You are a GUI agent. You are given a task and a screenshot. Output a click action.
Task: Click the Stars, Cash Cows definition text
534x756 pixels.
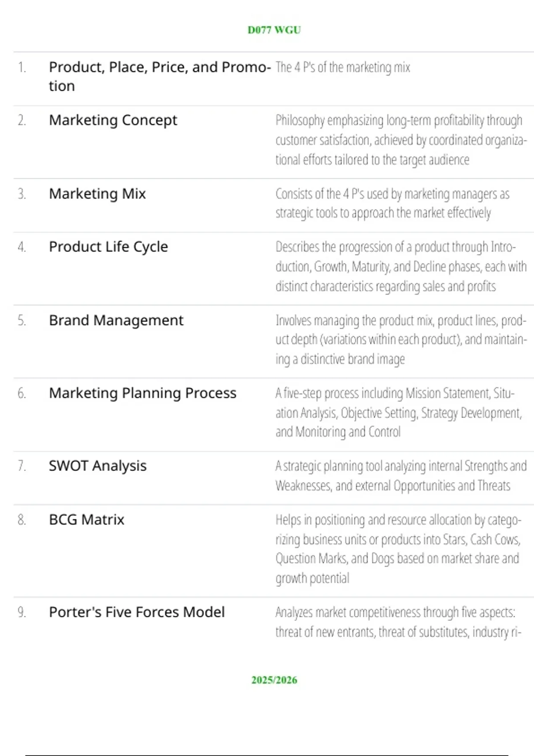(x=398, y=549)
